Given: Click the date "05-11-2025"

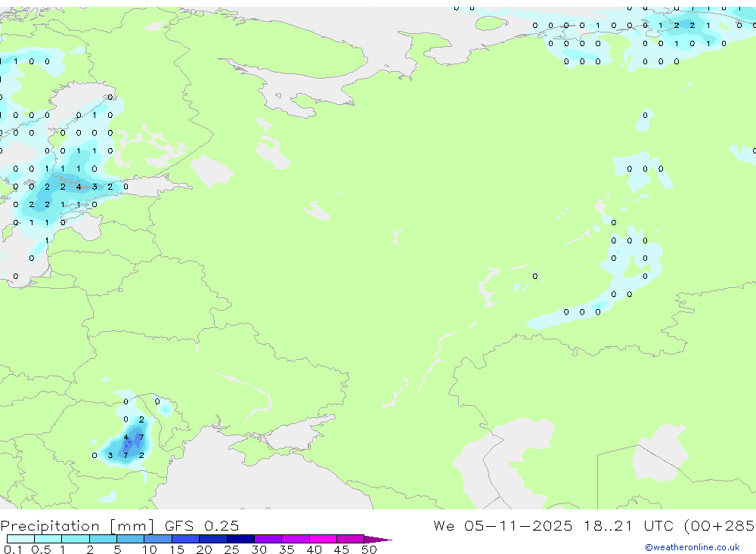Looking at the screenshot, I should tap(519, 525).
